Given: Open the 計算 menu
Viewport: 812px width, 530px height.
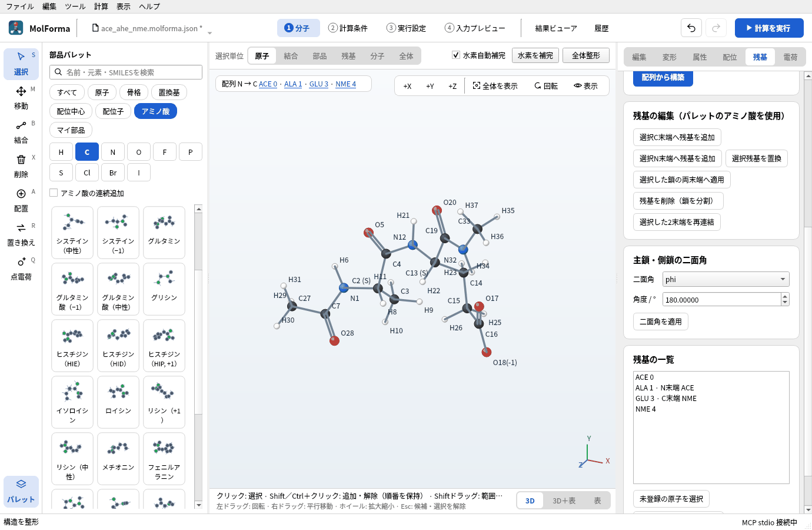Looking at the screenshot, I should coord(101,6).
